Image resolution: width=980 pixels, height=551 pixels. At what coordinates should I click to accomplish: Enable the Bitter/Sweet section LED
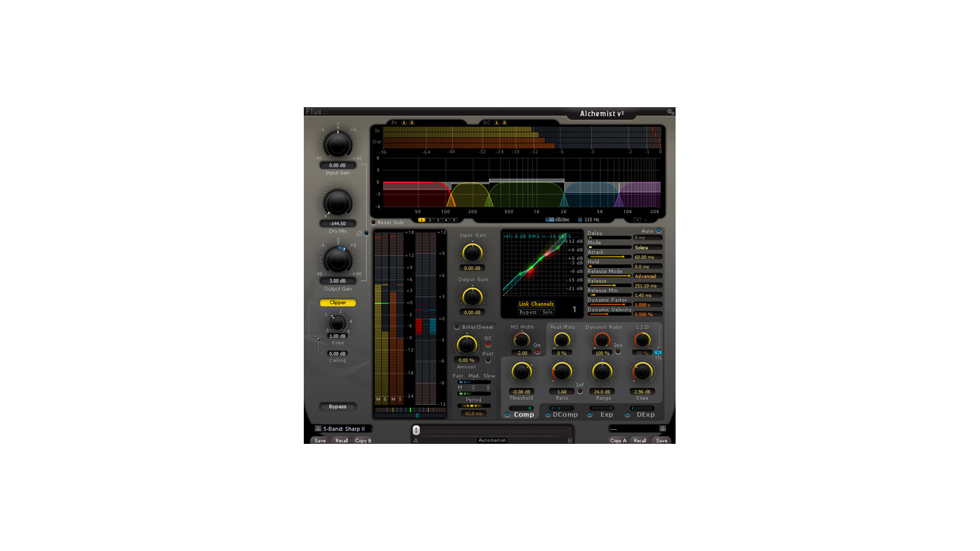click(457, 327)
